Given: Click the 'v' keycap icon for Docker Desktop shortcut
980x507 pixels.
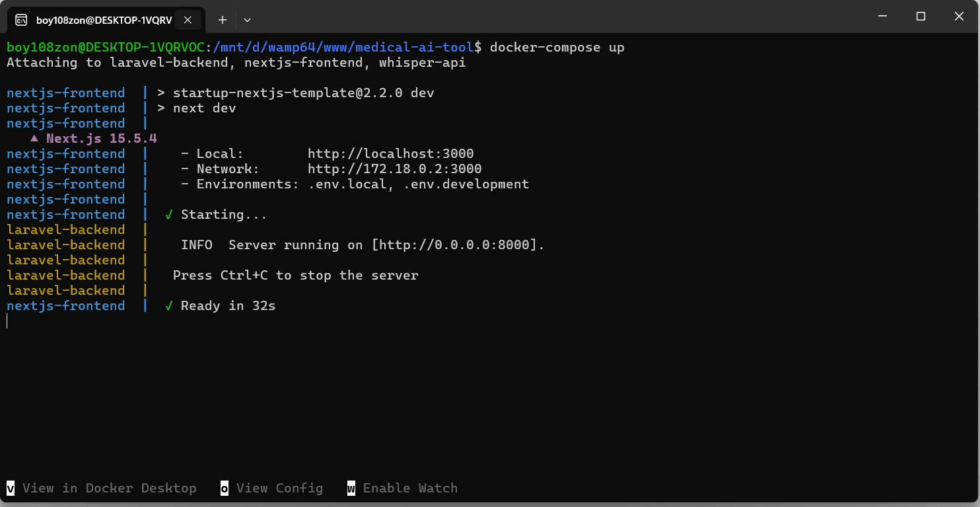Looking at the screenshot, I should point(9,488).
